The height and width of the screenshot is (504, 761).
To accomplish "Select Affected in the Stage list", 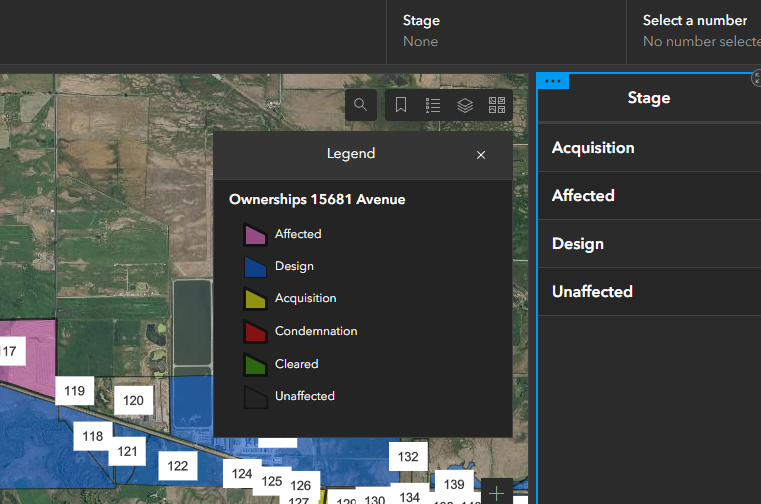I will pos(583,196).
